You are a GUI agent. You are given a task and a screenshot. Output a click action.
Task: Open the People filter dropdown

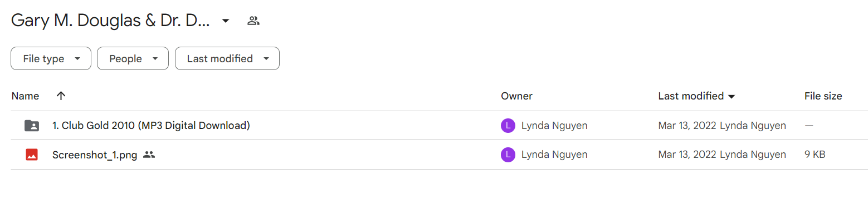(133, 58)
